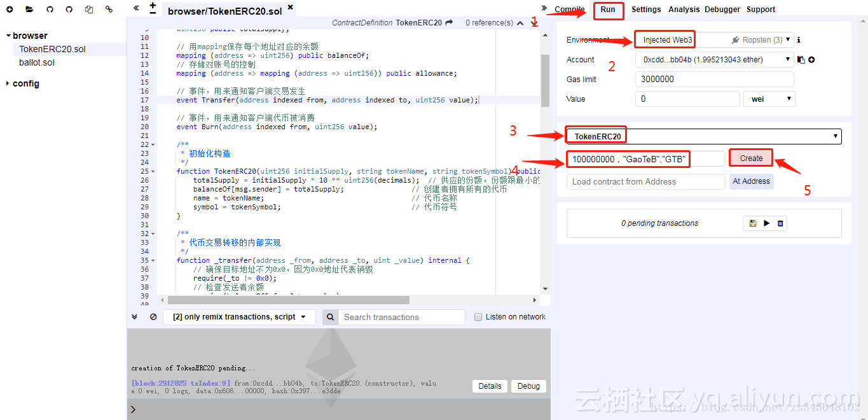Open ballot.sol in file explorer

37,62
